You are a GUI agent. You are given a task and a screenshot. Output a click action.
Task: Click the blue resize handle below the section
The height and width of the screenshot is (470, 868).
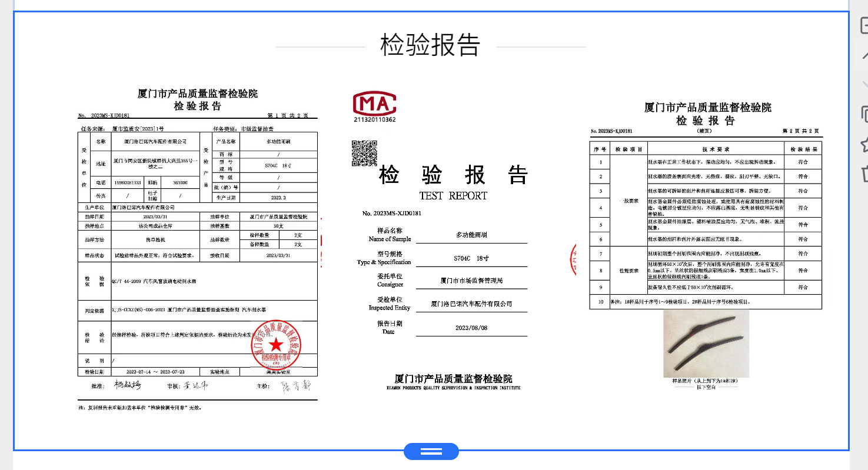[431, 451]
